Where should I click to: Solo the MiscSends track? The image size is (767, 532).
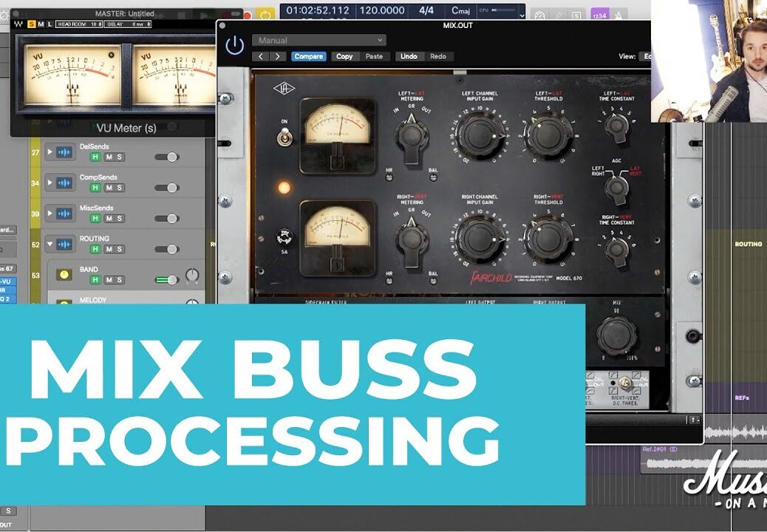tap(119, 219)
